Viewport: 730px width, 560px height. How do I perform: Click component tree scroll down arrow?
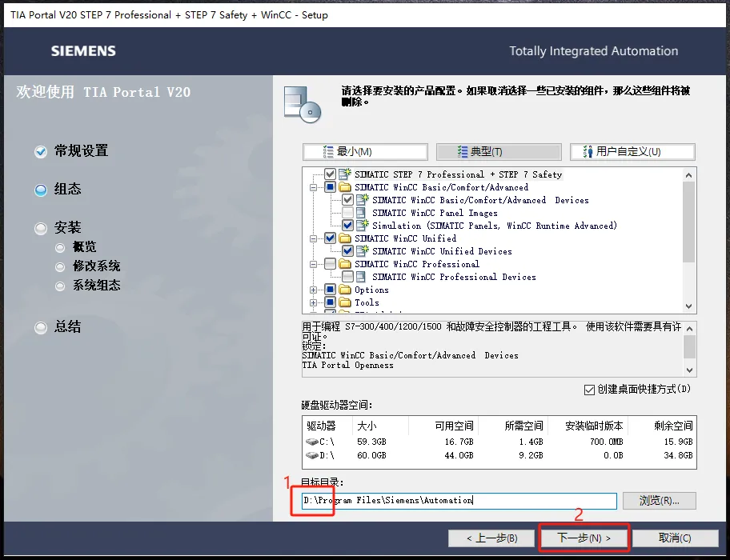[688, 306]
